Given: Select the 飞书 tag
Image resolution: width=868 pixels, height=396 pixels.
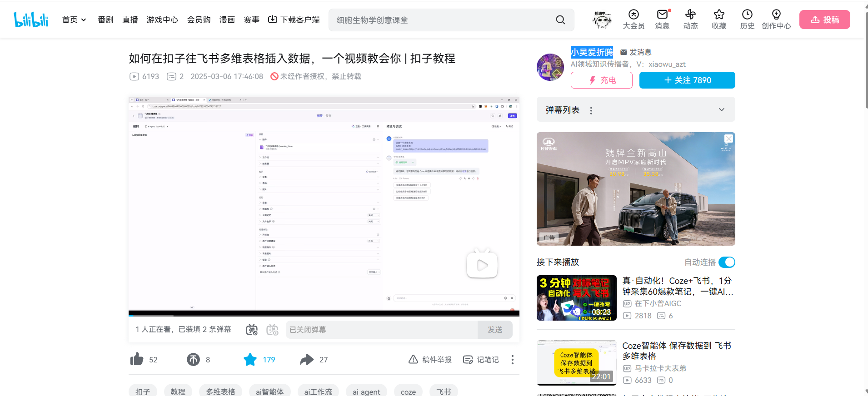Looking at the screenshot, I should pos(444,391).
